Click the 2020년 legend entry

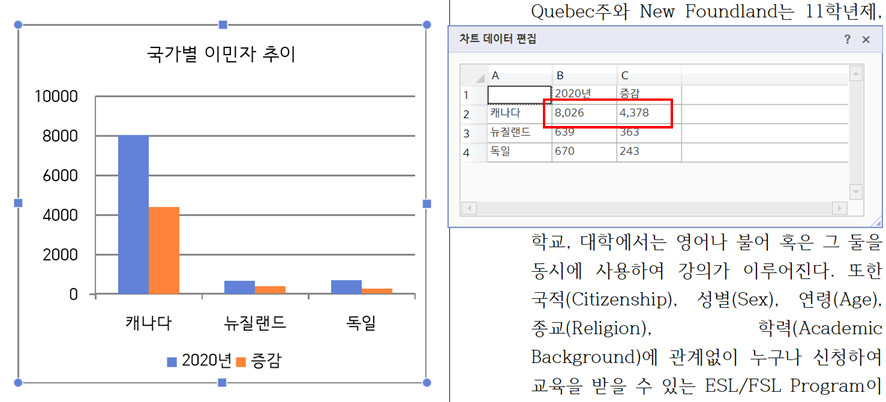pyautogui.click(x=199, y=362)
